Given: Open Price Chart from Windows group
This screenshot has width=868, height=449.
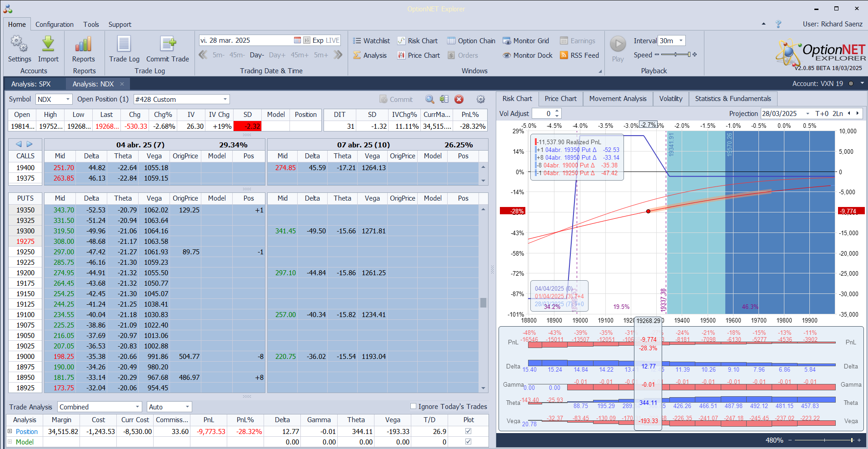Looking at the screenshot, I should pos(419,55).
